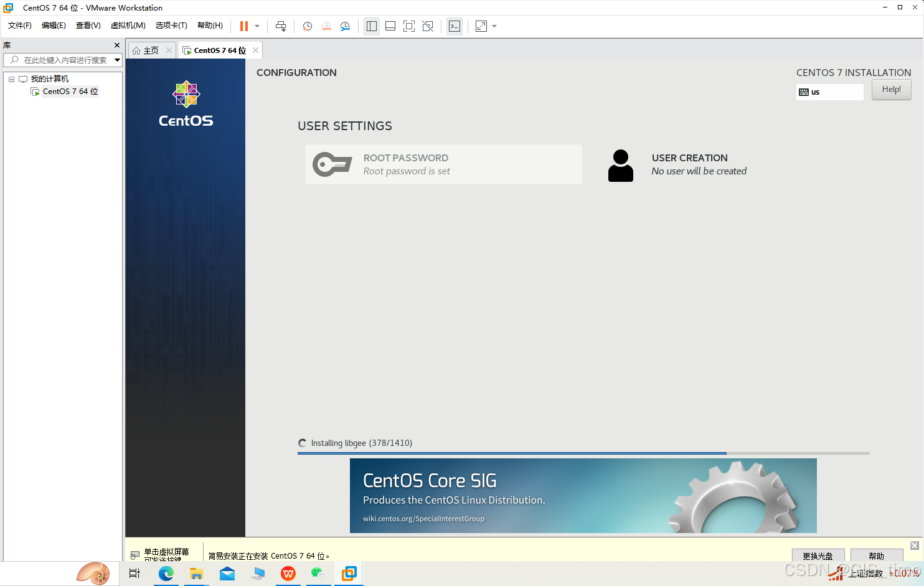Screen dimensions: 924x586
Task: Enter full screen mode icon
Action: pos(409,26)
